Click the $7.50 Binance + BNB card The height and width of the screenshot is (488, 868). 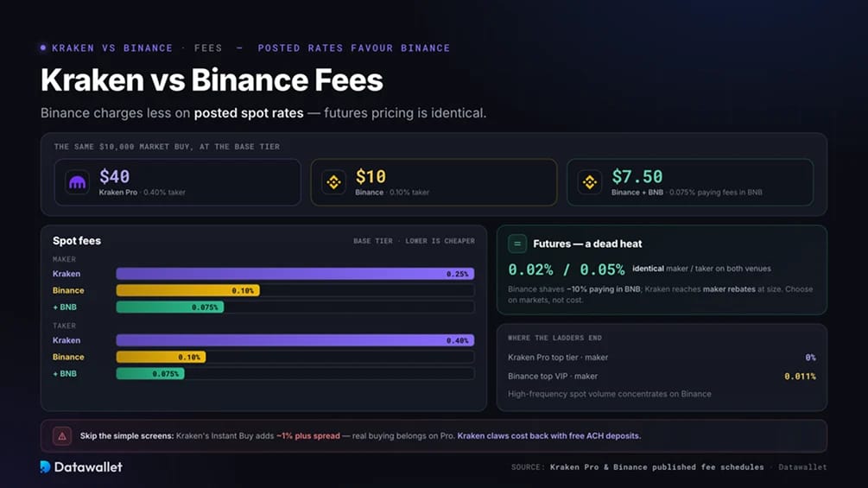(690, 182)
